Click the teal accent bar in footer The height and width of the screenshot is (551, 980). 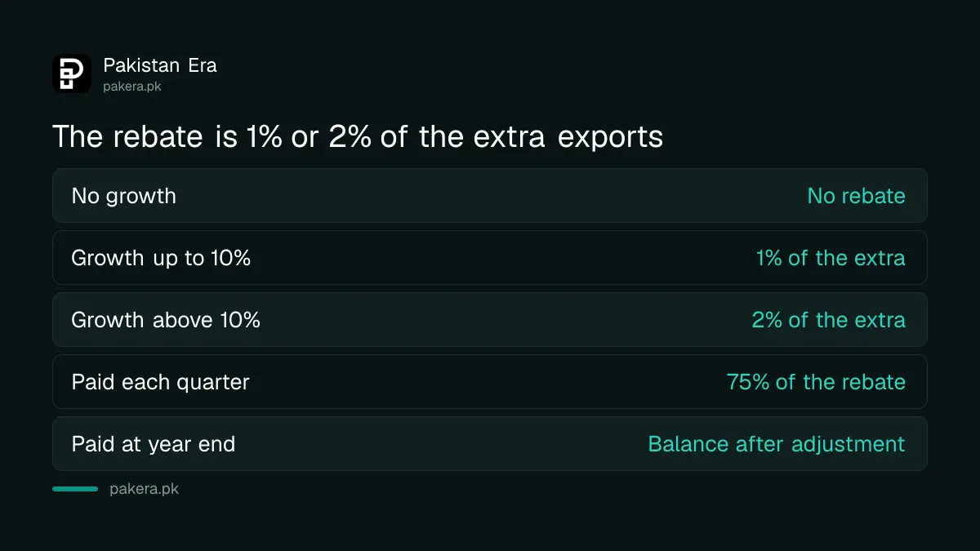(x=75, y=489)
